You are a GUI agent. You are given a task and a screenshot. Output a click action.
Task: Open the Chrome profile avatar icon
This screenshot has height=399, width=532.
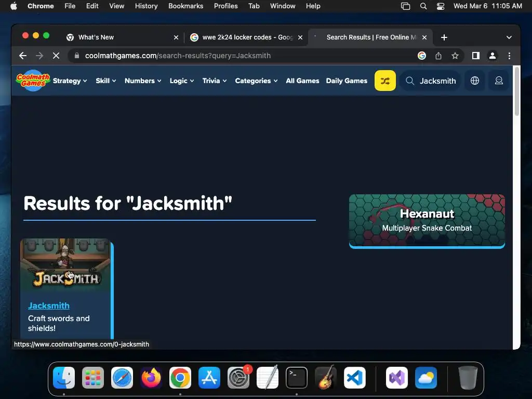click(x=493, y=56)
